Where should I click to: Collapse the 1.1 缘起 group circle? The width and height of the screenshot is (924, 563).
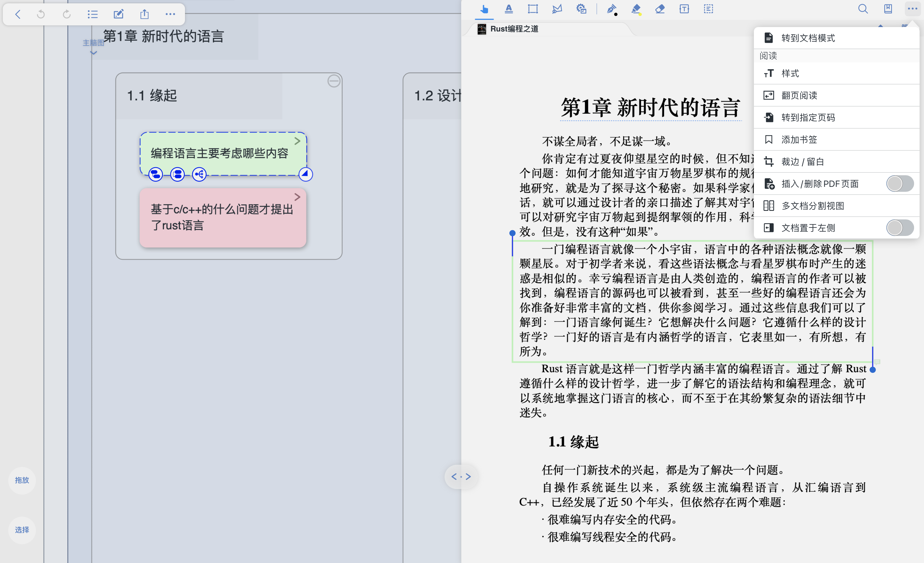tap(333, 81)
